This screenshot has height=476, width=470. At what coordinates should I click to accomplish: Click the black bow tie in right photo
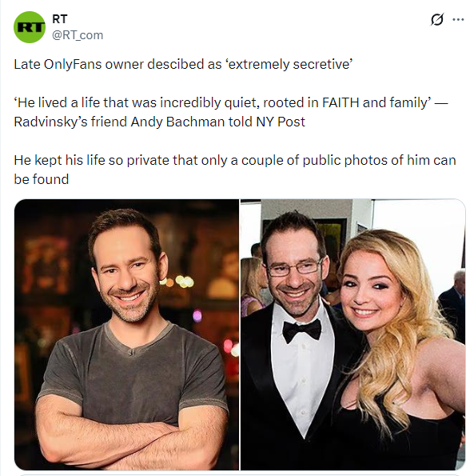pos(302,331)
